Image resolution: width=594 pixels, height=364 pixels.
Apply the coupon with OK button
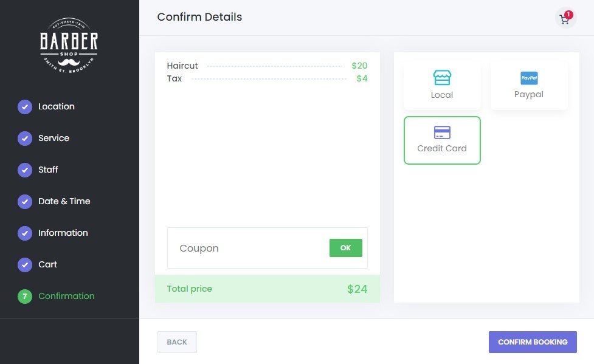[x=345, y=248]
